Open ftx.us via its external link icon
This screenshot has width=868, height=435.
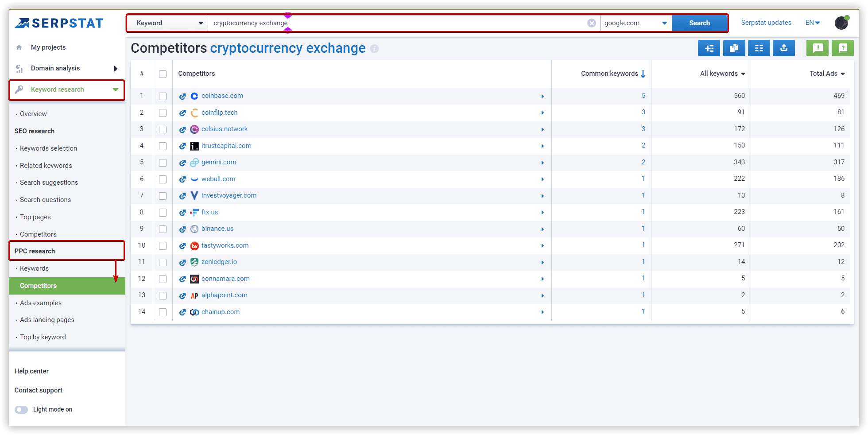(182, 213)
